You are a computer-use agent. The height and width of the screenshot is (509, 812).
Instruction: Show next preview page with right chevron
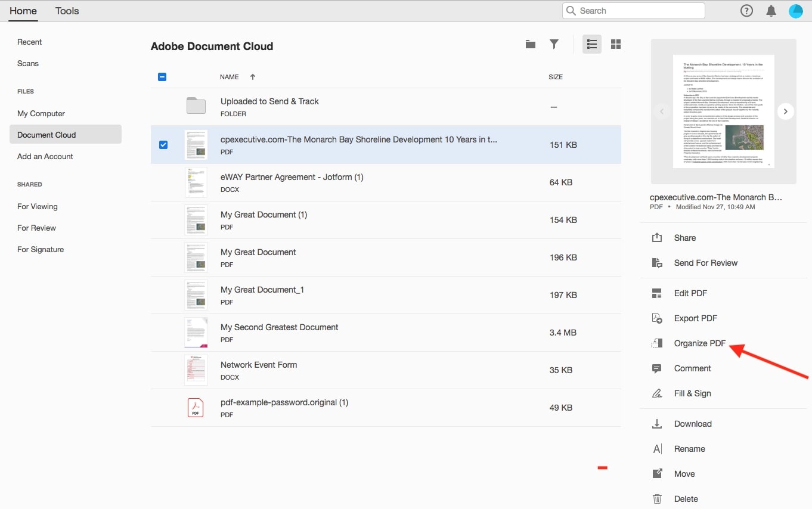(785, 111)
